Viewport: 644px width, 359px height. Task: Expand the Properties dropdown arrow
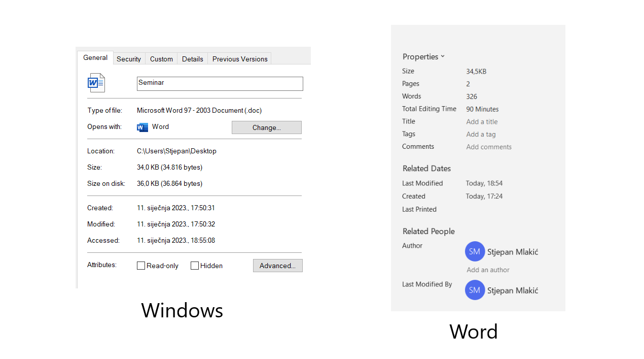[443, 56]
